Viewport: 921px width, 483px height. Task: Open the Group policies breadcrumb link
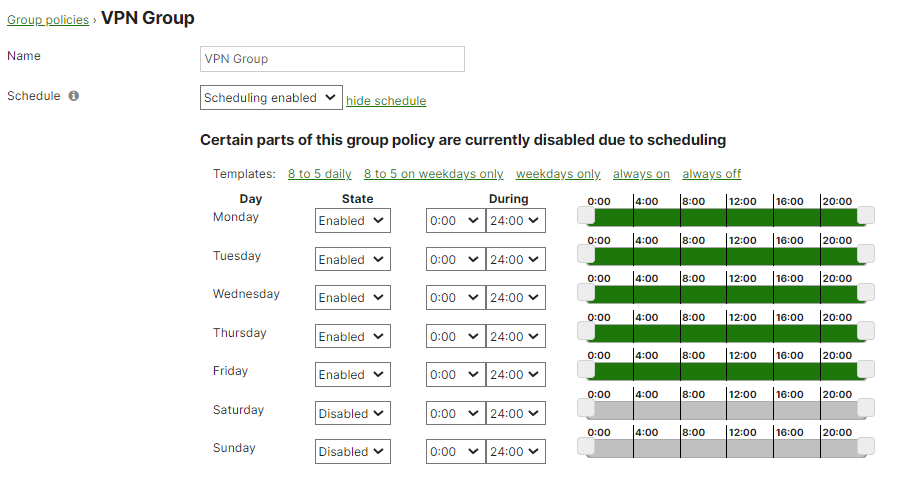pyautogui.click(x=46, y=20)
